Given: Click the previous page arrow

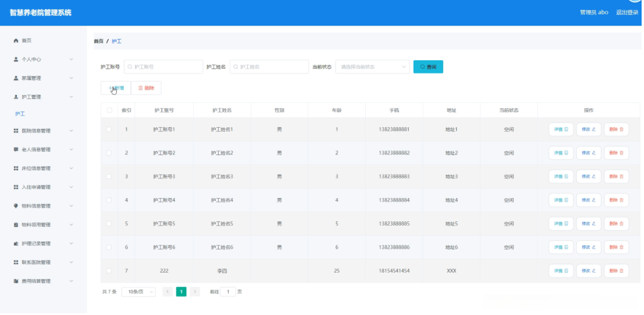Looking at the screenshot, I should (167, 292).
